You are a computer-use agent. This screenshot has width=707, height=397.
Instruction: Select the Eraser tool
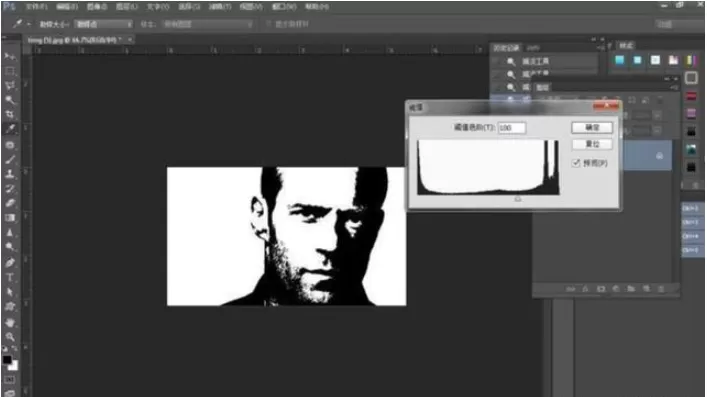[9, 203]
